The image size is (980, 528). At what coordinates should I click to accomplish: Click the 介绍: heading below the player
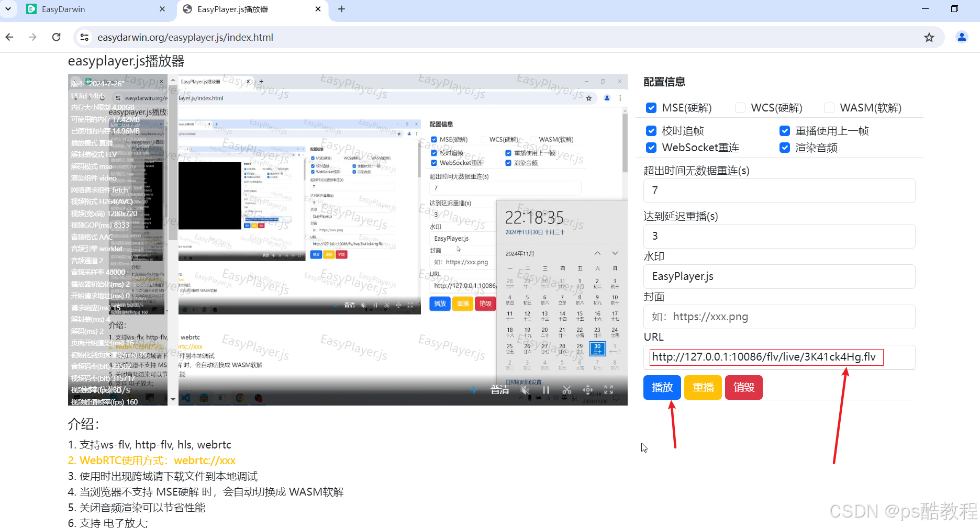tap(84, 424)
